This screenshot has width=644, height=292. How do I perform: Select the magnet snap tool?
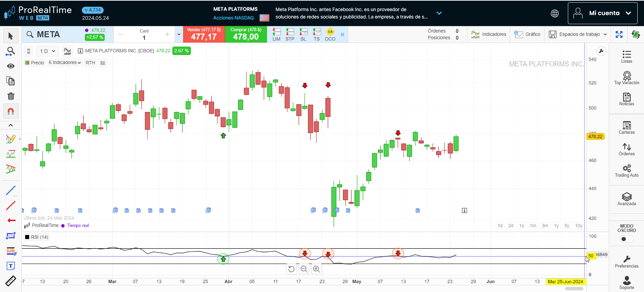pos(11,111)
